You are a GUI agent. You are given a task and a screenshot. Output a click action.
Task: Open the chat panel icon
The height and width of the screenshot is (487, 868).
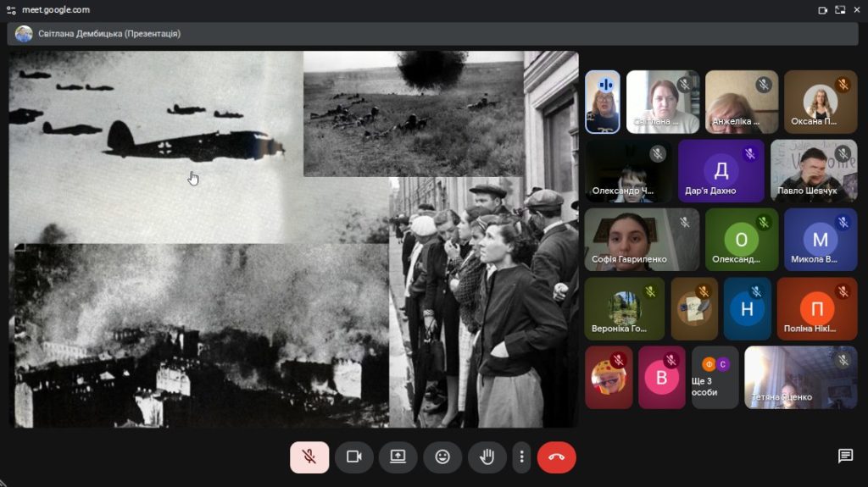(845, 456)
